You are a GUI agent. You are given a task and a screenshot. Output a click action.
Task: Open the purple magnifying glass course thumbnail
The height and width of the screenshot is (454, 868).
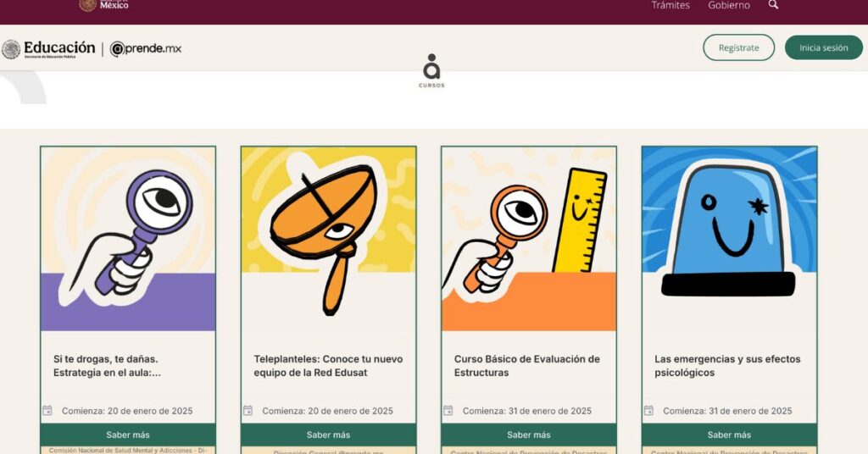[128, 239]
